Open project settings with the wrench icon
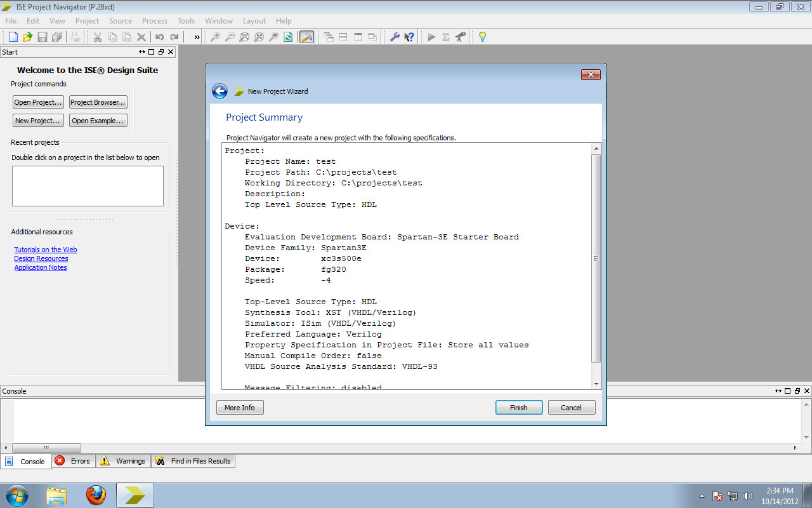This screenshot has height=508, width=812. [x=395, y=37]
